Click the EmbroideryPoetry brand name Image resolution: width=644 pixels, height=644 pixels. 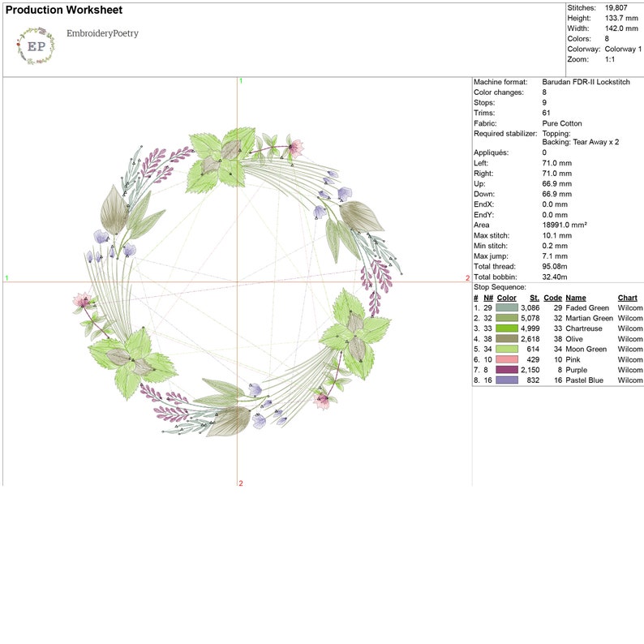point(102,33)
